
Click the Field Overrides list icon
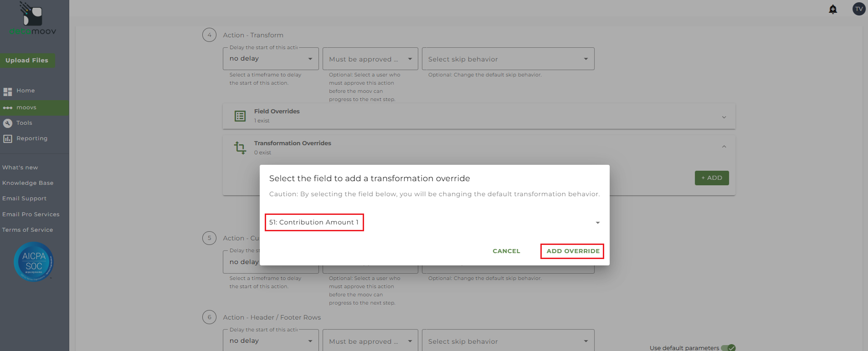point(240,116)
